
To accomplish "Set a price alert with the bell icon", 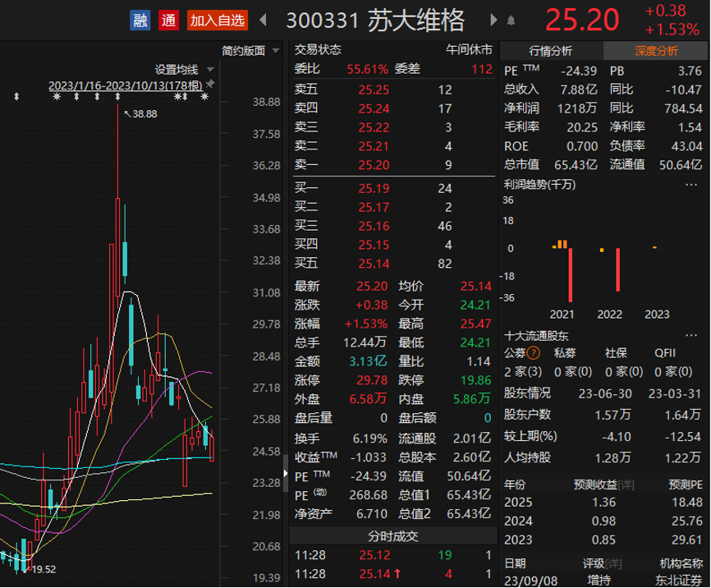I will [x=511, y=21].
